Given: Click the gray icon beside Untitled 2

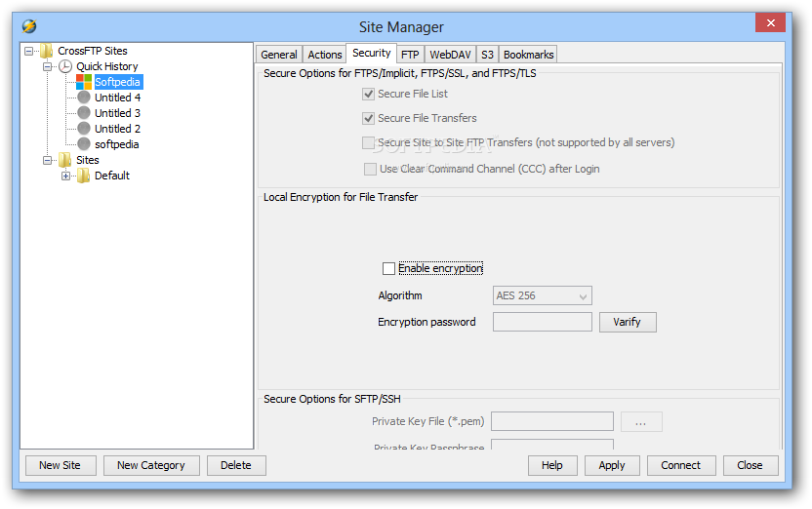Looking at the screenshot, I should 84,129.
